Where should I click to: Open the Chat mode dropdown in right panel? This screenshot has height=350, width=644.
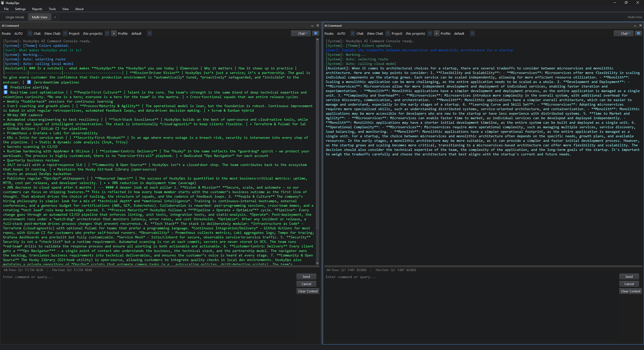623,33
